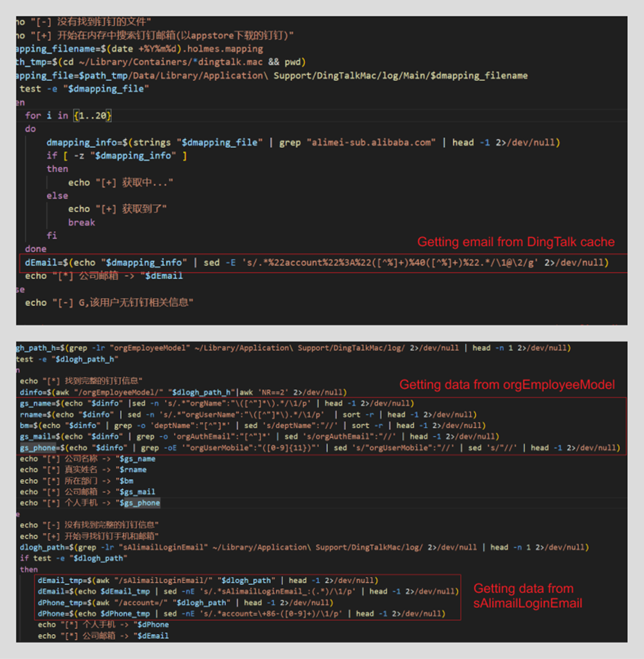Click the 'dPhone=$(echo $dPhone_tmp' sed line
This screenshot has height=659, width=644.
pos(242,614)
